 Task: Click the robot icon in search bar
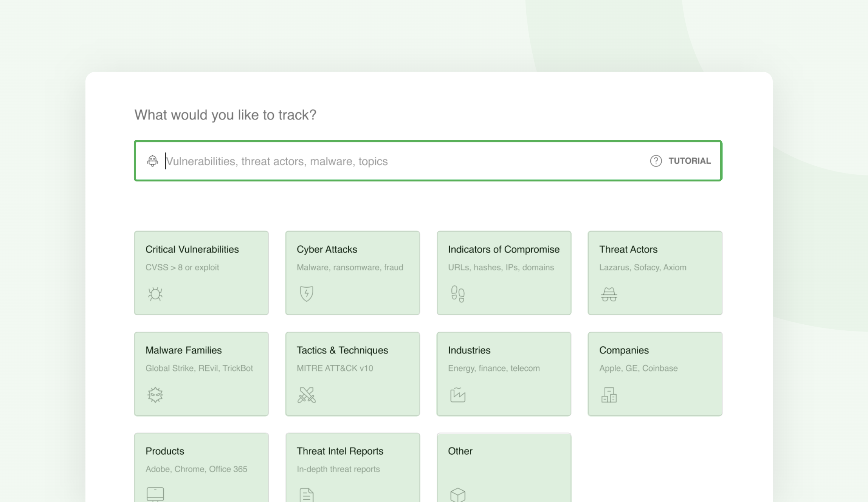[152, 161]
